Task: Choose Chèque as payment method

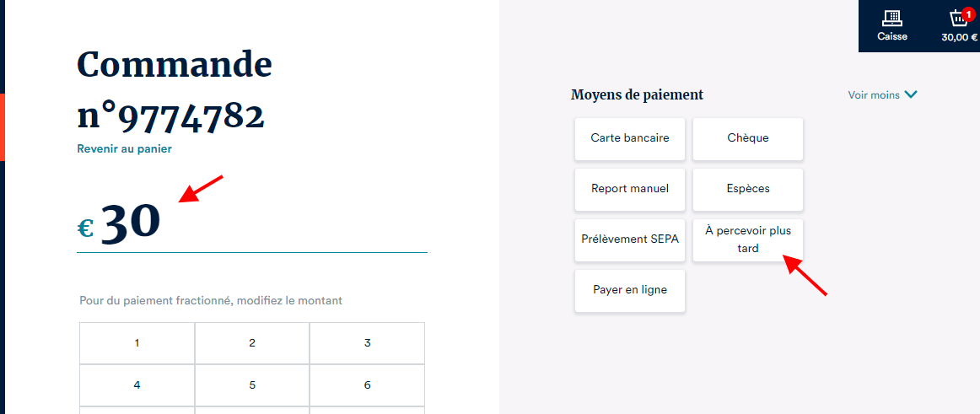Action: (748, 138)
